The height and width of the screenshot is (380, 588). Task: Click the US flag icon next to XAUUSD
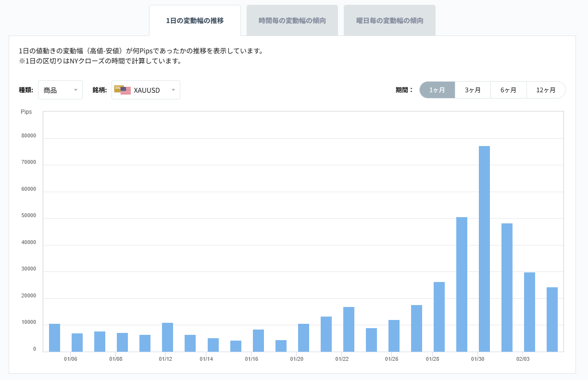click(x=126, y=90)
